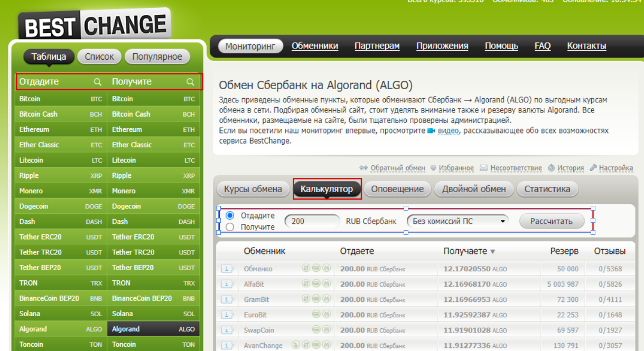
Task: Open info icon for GramBit row
Action: click(x=227, y=299)
